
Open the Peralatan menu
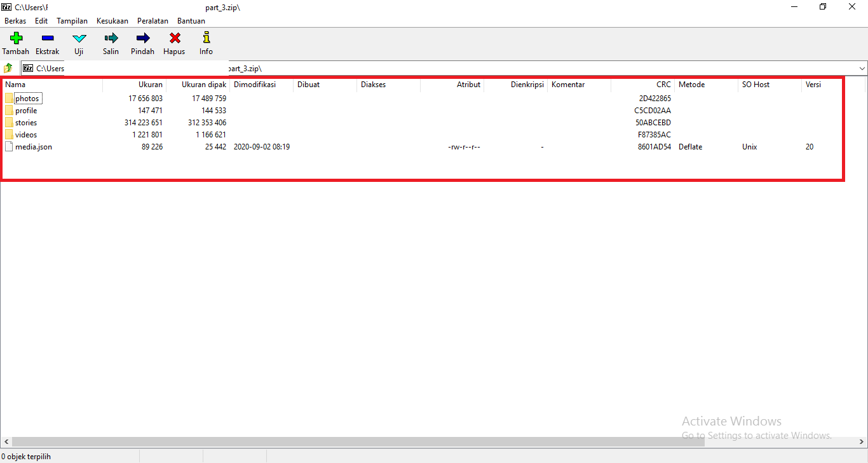pos(153,21)
